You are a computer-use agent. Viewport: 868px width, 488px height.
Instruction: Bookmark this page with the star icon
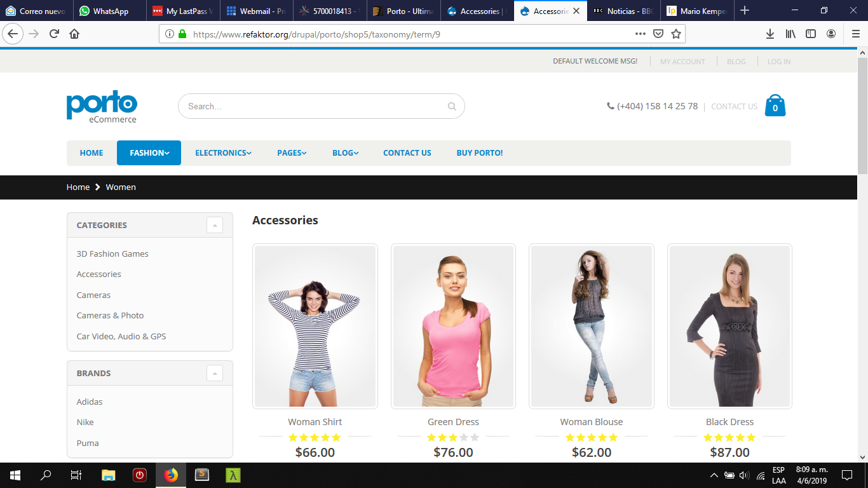pyautogui.click(x=676, y=34)
